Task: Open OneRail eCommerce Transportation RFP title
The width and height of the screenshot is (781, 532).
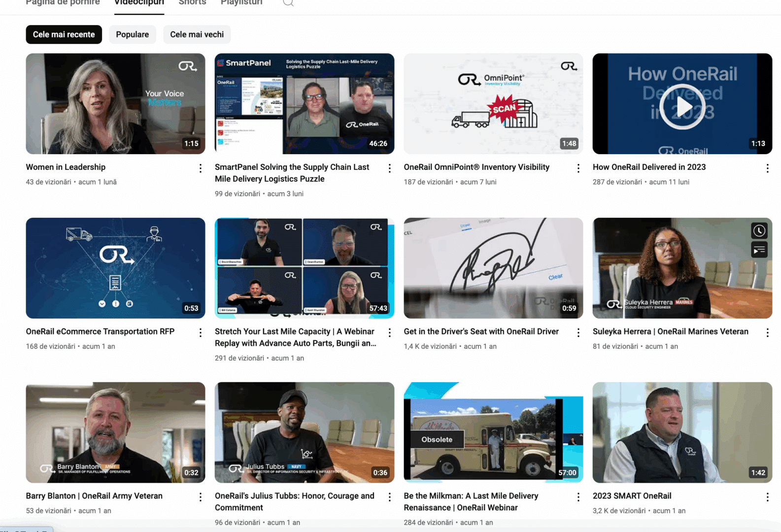Action: point(100,332)
